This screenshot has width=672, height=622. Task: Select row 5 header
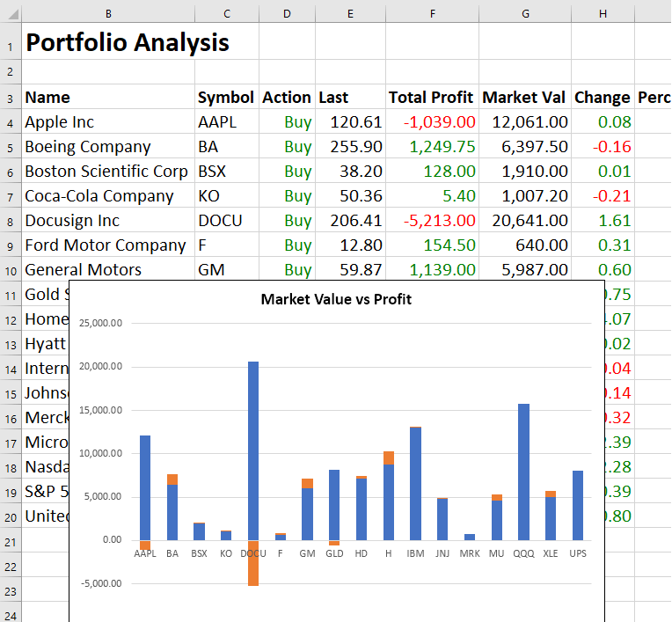(x=11, y=147)
